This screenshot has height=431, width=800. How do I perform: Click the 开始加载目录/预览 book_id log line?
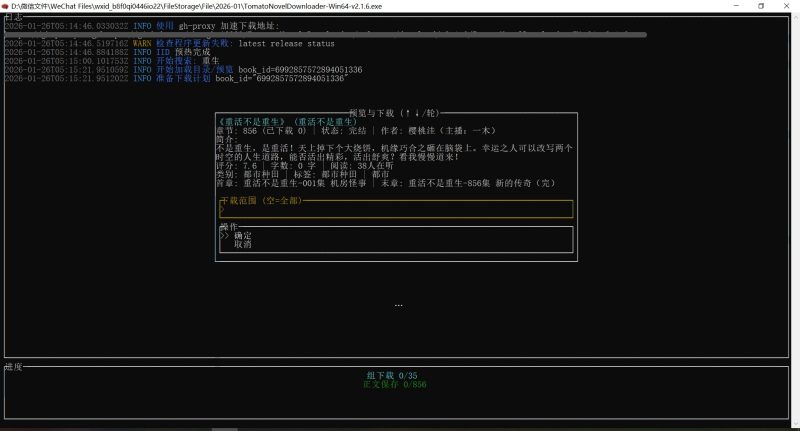coord(183,69)
